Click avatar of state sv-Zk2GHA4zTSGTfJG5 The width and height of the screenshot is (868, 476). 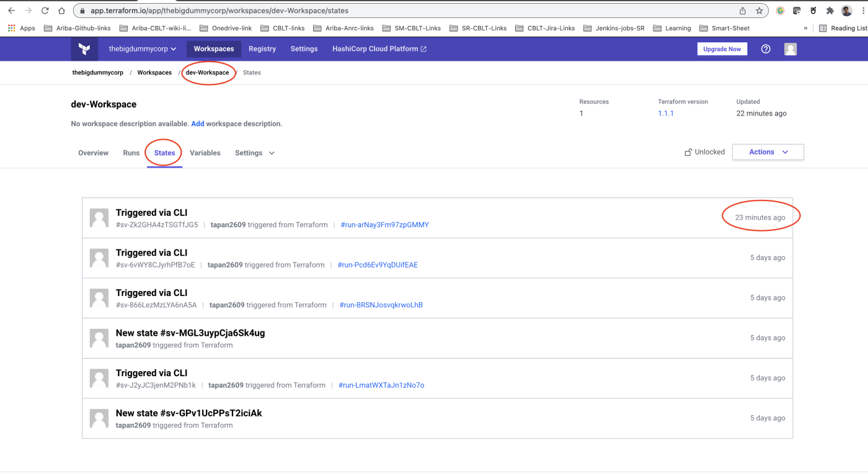coord(99,218)
